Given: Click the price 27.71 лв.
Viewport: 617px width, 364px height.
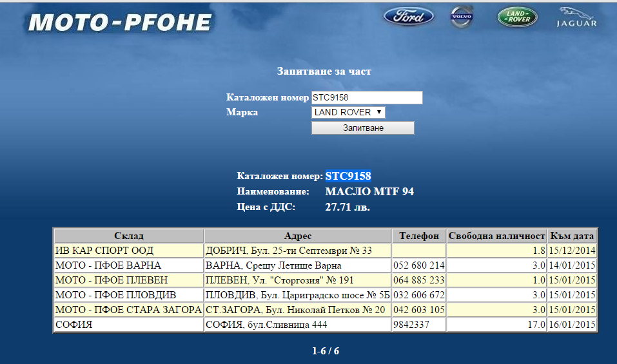Looking at the screenshot, I should pos(348,207).
